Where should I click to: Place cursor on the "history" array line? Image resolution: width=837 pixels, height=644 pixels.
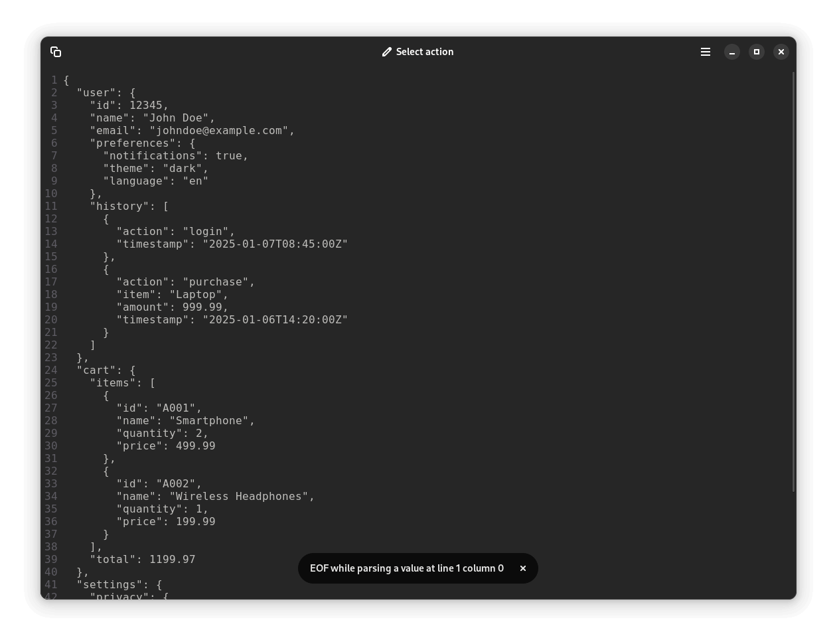pos(129,206)
